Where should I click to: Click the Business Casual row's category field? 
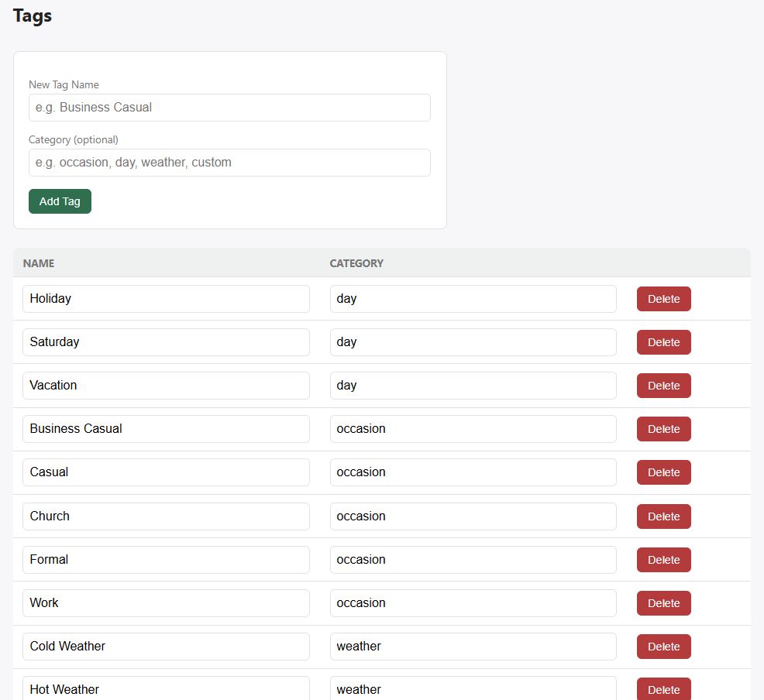473,429
